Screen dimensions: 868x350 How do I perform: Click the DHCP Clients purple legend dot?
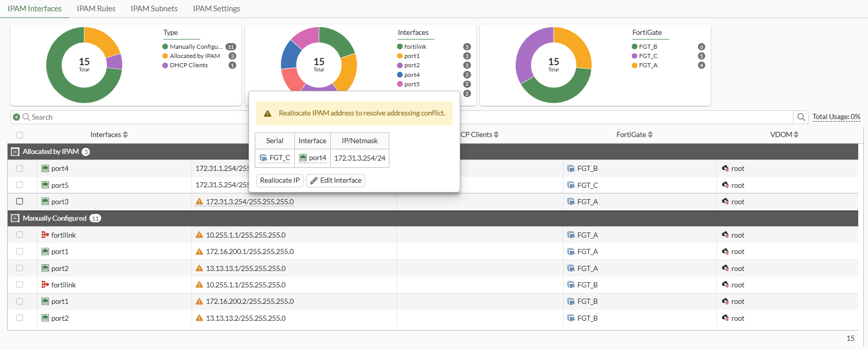tap(165, 65)
